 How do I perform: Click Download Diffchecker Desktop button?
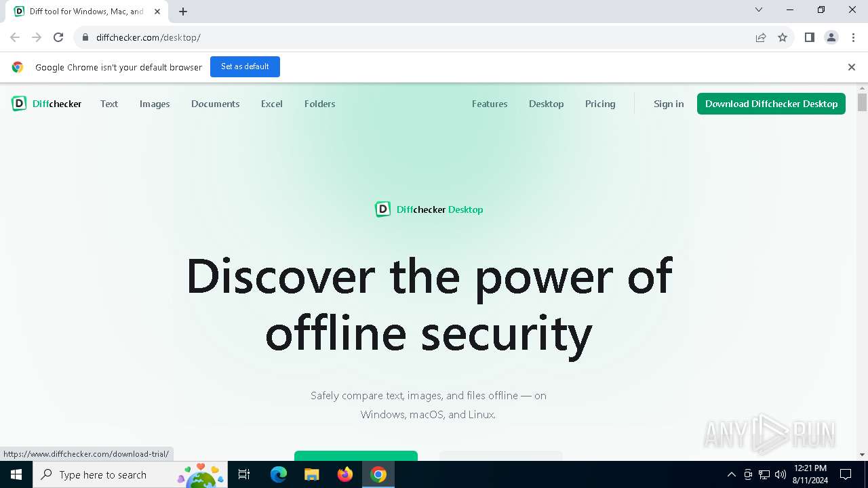(x=771, y=104)
